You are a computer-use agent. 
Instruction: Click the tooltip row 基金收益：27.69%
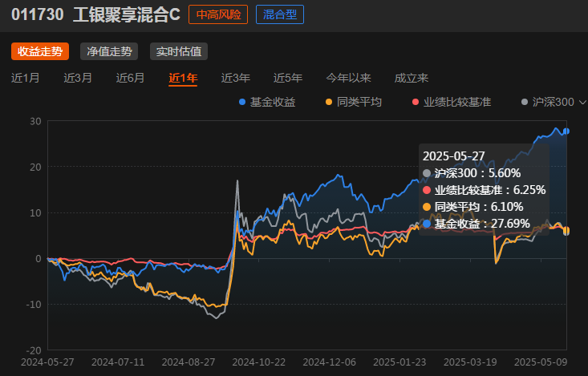[476, 224]
